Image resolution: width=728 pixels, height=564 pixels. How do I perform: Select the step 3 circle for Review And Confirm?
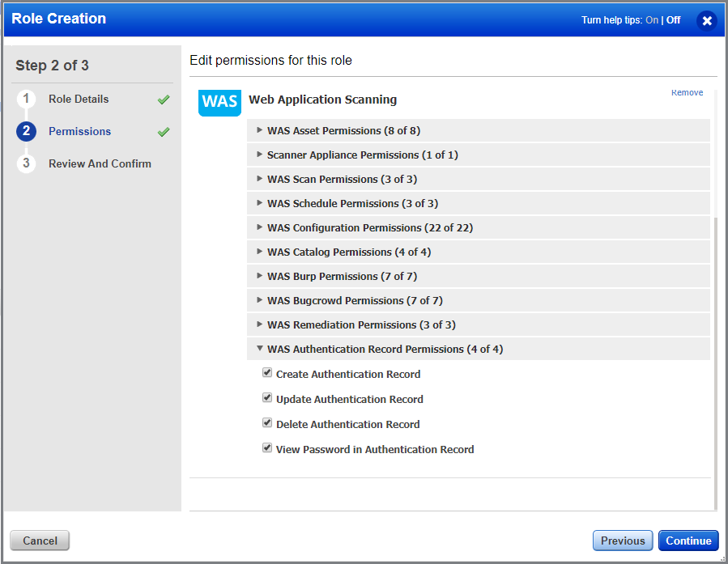pos(27,163)
